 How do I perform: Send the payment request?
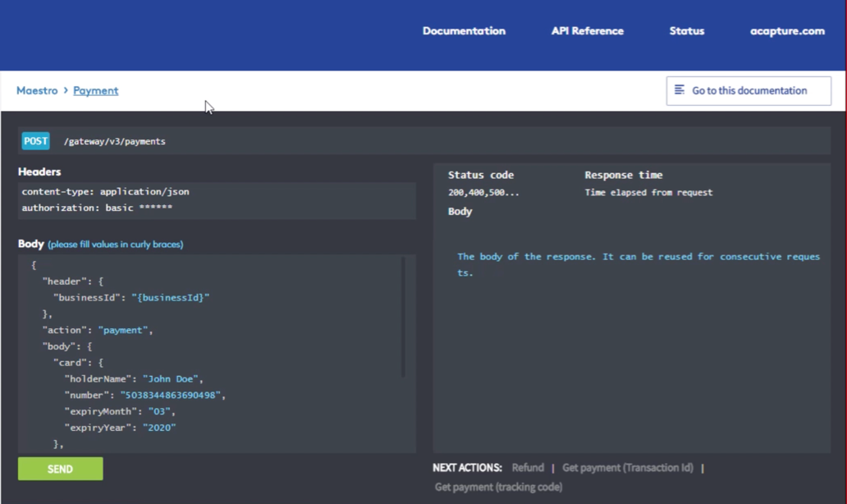[x=60, y=469]
